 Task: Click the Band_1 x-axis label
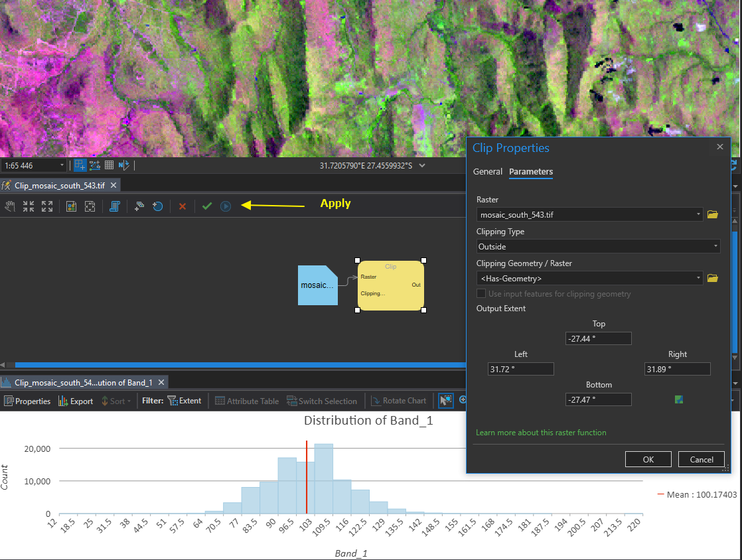coord(350,553)
